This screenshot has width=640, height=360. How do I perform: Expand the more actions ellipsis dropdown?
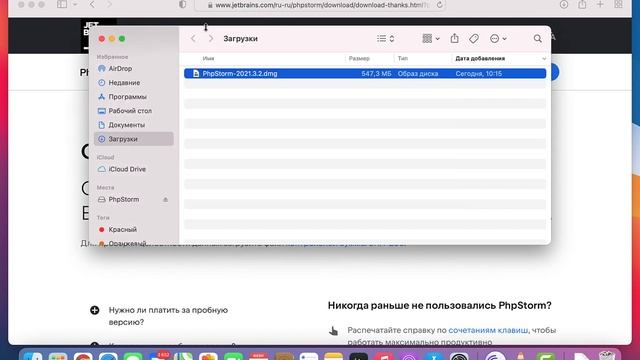click(x=498, y=39)
